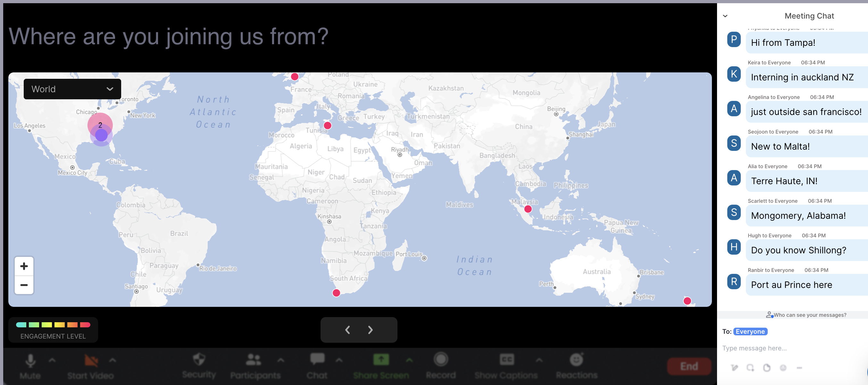
Task: Click the red End meeting button
Action: 689,366
